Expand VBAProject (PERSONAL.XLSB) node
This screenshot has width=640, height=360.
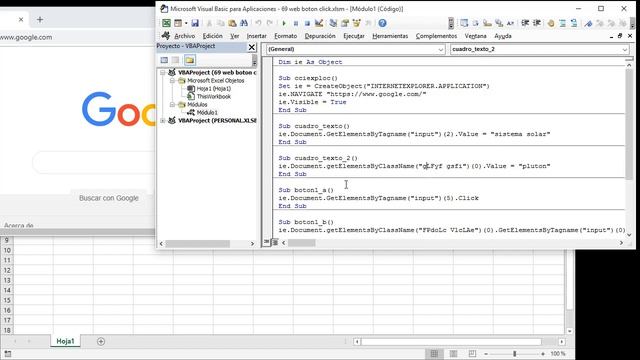(162, 121)
